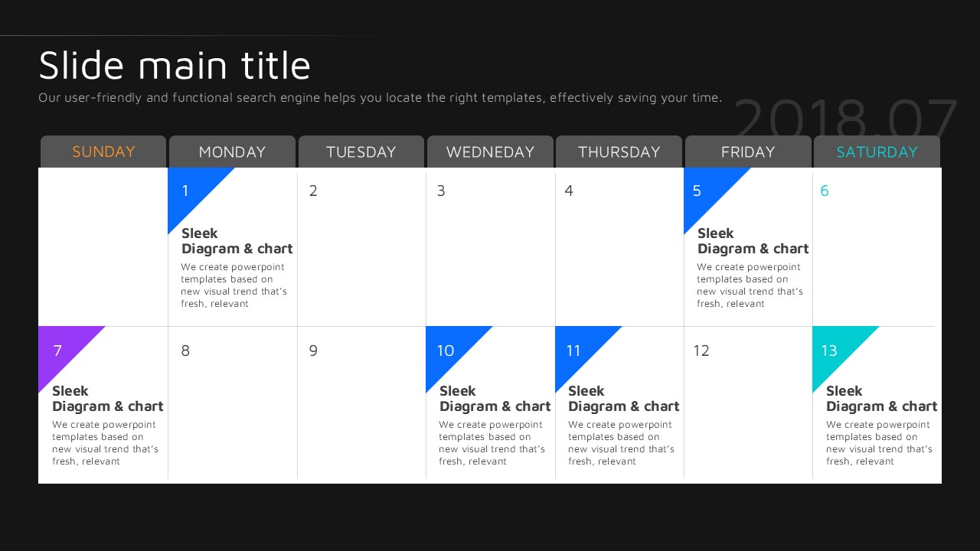
Task: Select the description text in day 13 cell
Action: pos(879,443)
